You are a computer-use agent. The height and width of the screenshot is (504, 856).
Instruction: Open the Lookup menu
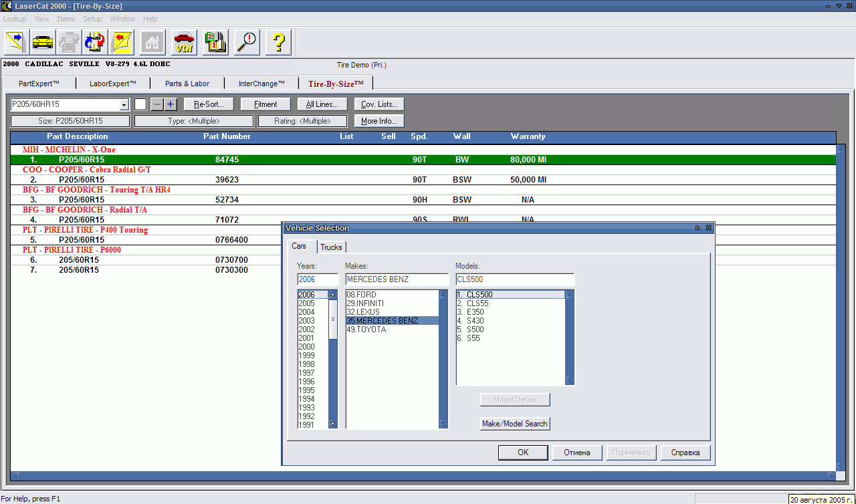point(15,19)
